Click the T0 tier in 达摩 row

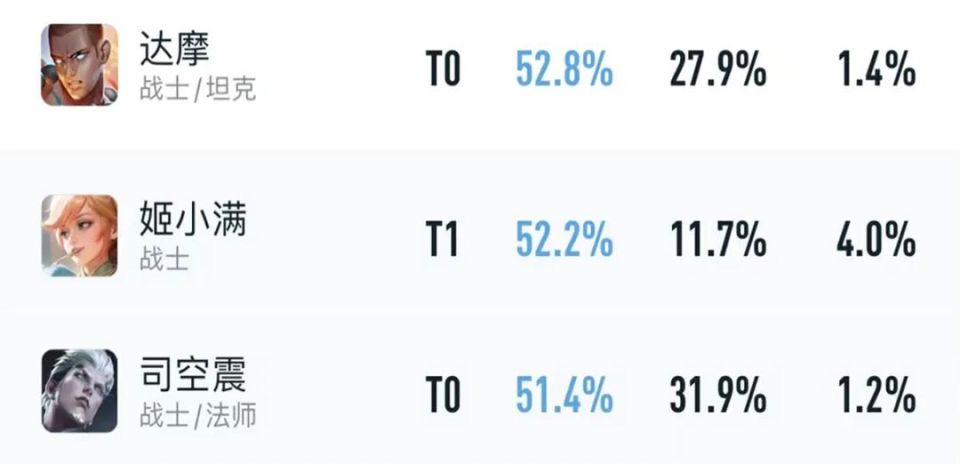tap(444, 71)
